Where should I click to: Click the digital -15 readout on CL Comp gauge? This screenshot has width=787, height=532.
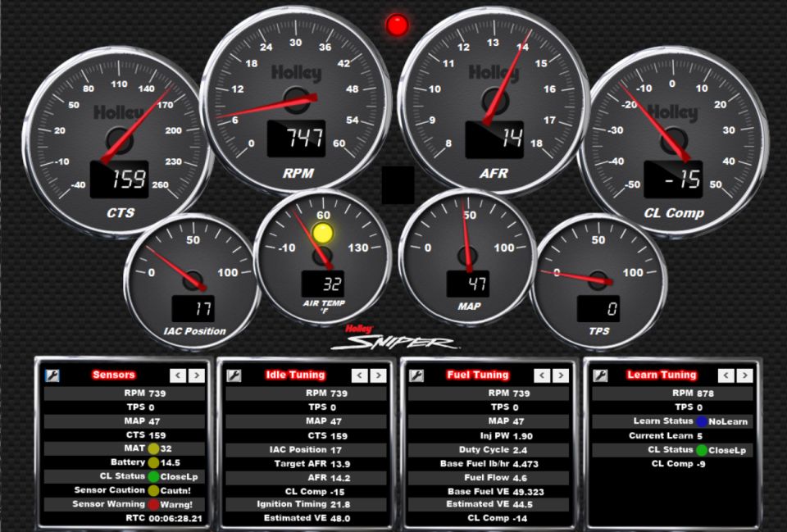(673, 180)
